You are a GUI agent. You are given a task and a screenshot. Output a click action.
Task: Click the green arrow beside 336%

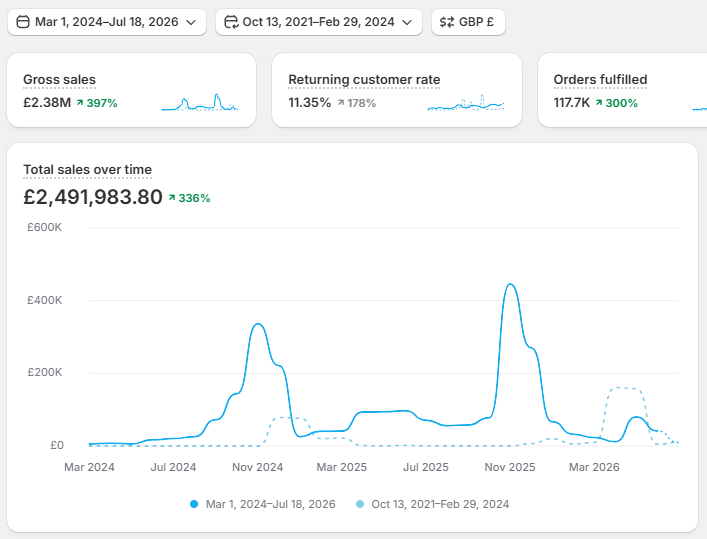[172, 198]
